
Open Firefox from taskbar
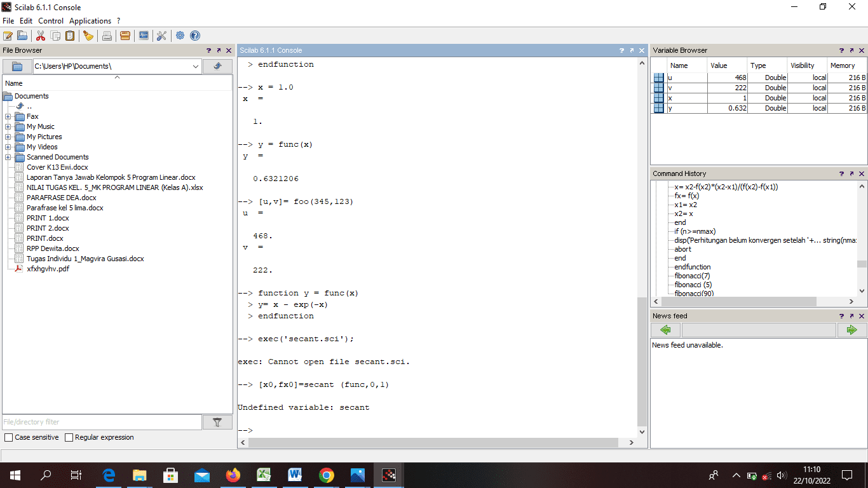point(233,475)
